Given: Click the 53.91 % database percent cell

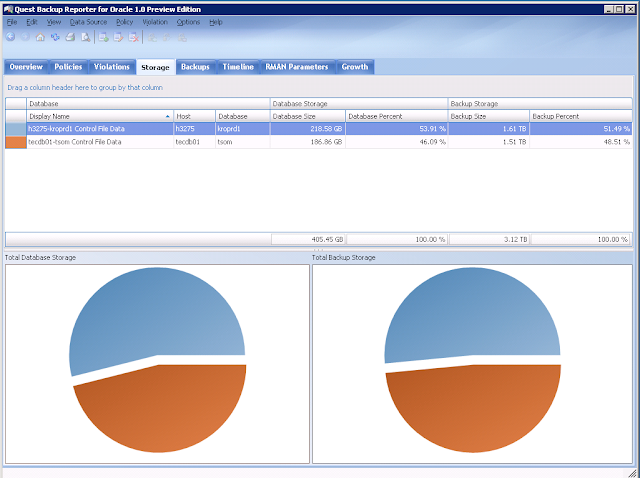Looking at the screenshot, I should coord(396,129).
